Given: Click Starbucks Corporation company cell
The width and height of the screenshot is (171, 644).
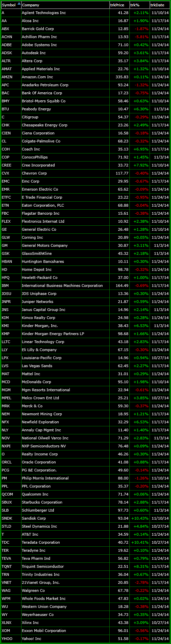Looking at the screenshot, I should (x=65, y=502).
